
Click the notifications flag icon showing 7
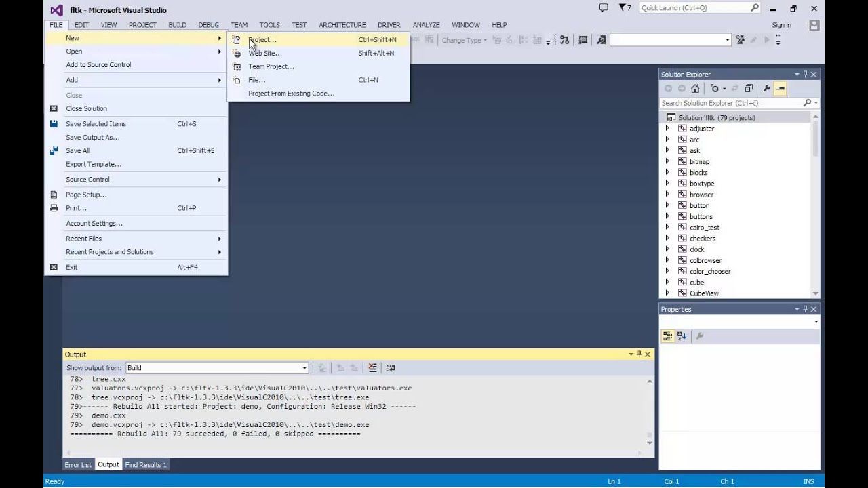623,7
